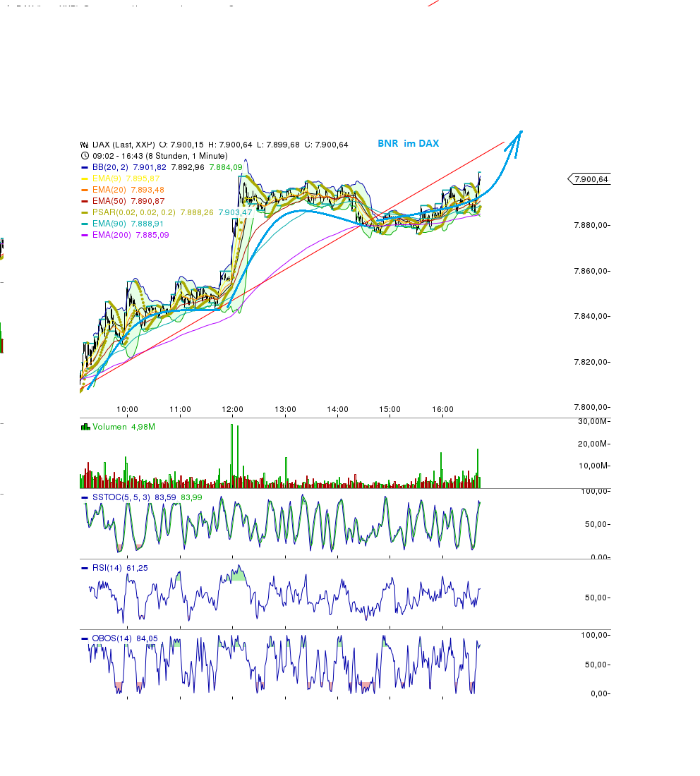Click the 100,00 label on OBOS axis
This screenshot has width=700, height=776.
coord(595,636)
